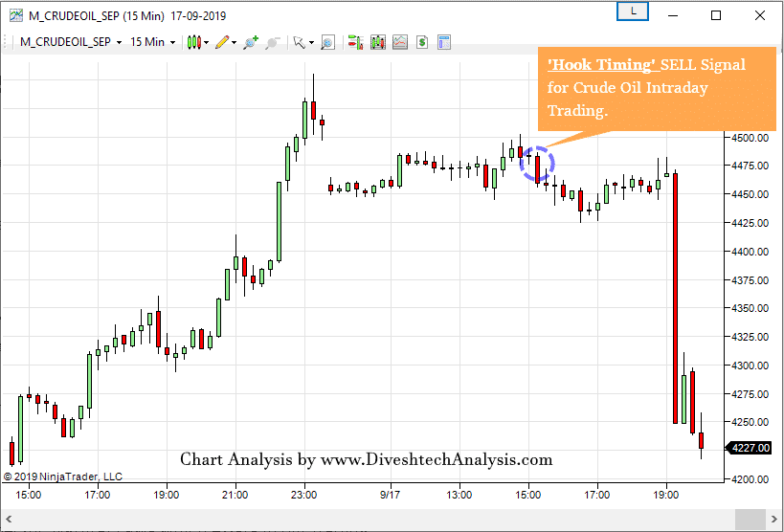Open the M_CRUDEOIL_SEP instrument selector dropdown
Image resolution: width=784 pixels, height=532 pixels.
pyautogui.click(x=71, y=42)
